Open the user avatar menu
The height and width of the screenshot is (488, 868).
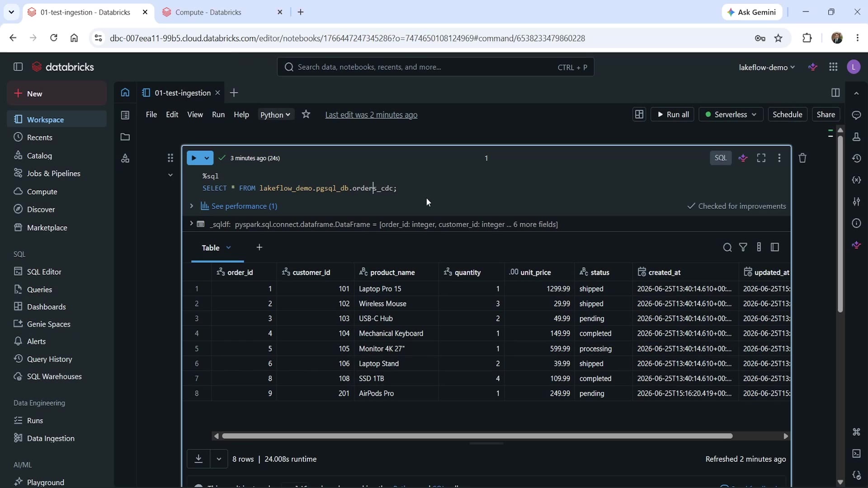(854, 67)
